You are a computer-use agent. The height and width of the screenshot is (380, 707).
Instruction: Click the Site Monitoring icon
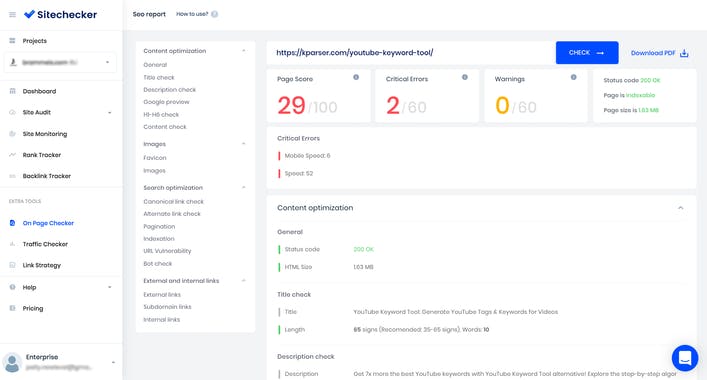click(12, 134)
